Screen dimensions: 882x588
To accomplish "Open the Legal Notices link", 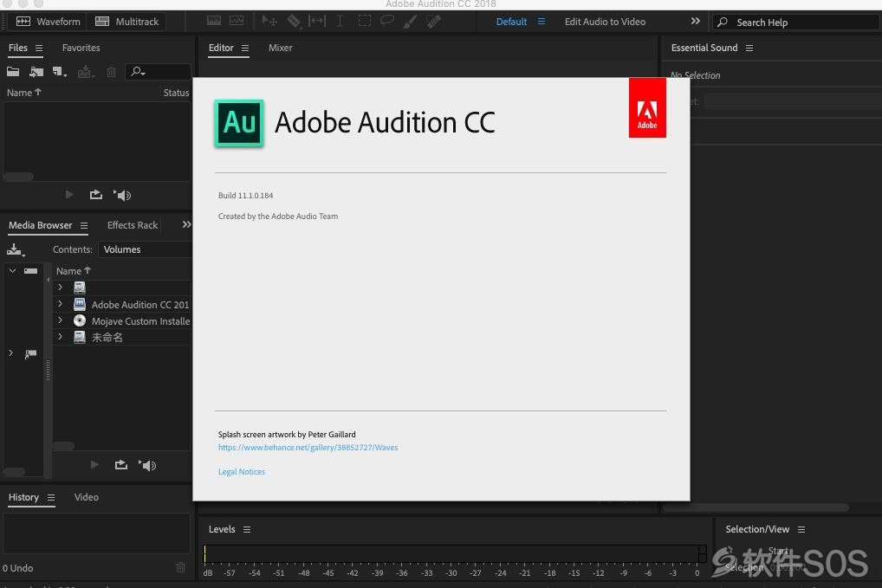I will click(242, 472).
